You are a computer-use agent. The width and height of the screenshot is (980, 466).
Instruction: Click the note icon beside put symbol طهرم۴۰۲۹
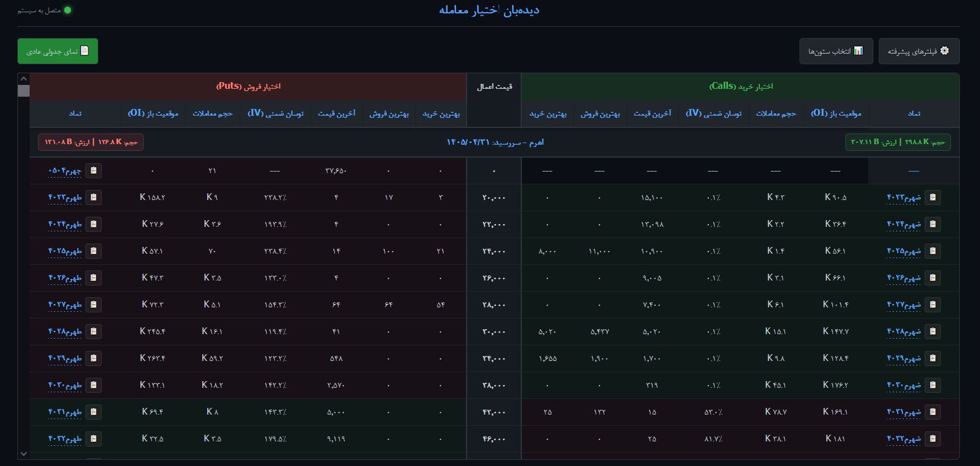tap(93, 358)
